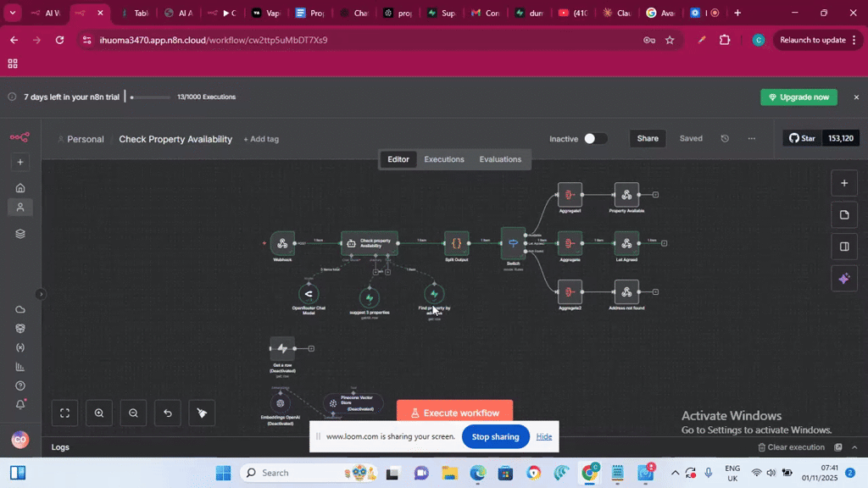Switch to the Executions tab

click(444, 159)
